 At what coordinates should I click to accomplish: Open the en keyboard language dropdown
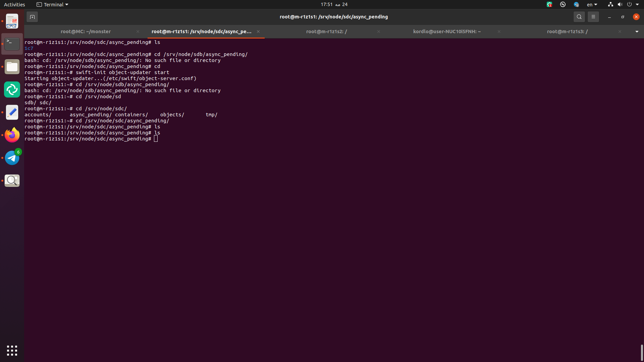pyautogui.click(x=592, y=4)
